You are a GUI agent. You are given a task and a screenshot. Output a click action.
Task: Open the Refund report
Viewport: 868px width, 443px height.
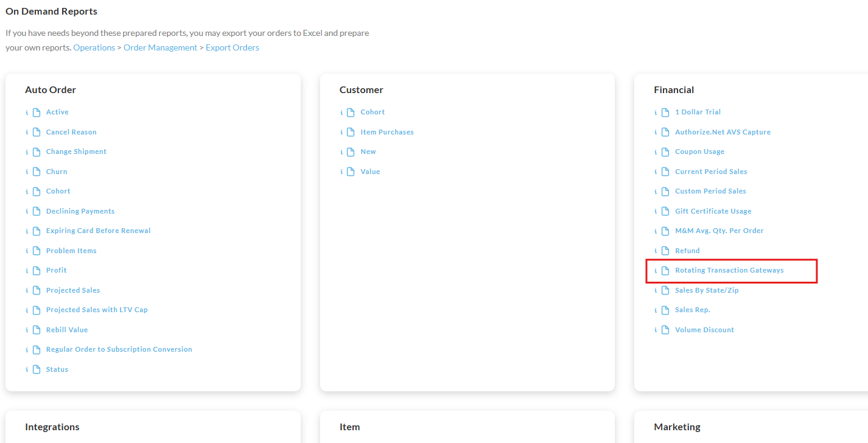(x=687, y=251)
